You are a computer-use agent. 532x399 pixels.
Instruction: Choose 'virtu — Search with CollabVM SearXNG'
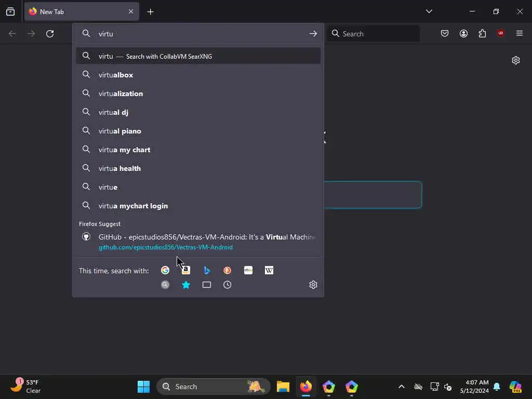pyautogui.click(x=198, y=56)
